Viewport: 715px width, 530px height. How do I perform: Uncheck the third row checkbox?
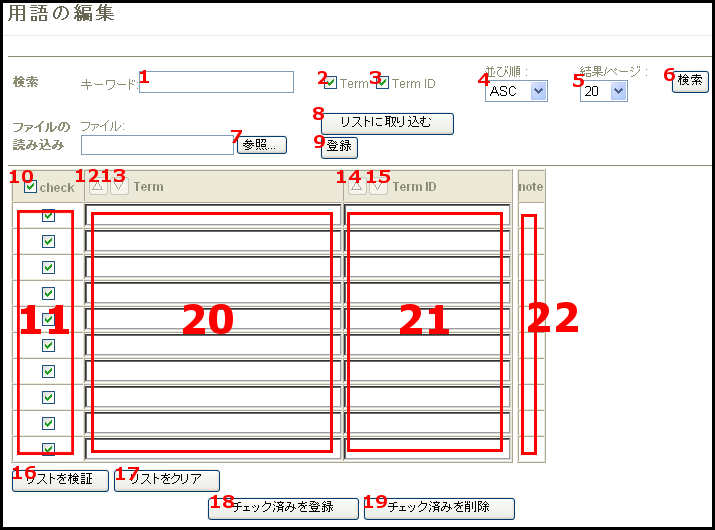tap(48, 267)
